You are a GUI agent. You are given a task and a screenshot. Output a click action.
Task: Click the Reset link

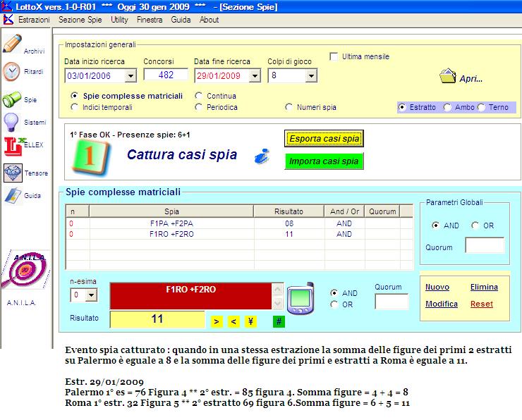point(481,304)
